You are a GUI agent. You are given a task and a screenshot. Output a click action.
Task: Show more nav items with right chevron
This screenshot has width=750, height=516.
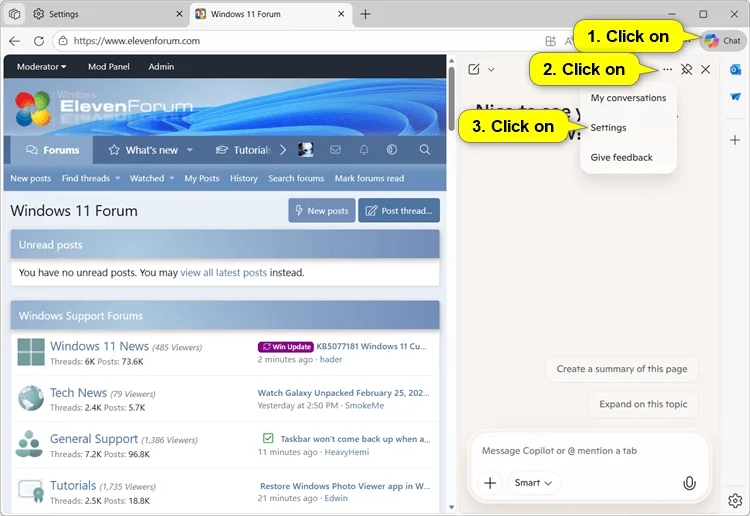pyautogui.click(x=283, y=150)
